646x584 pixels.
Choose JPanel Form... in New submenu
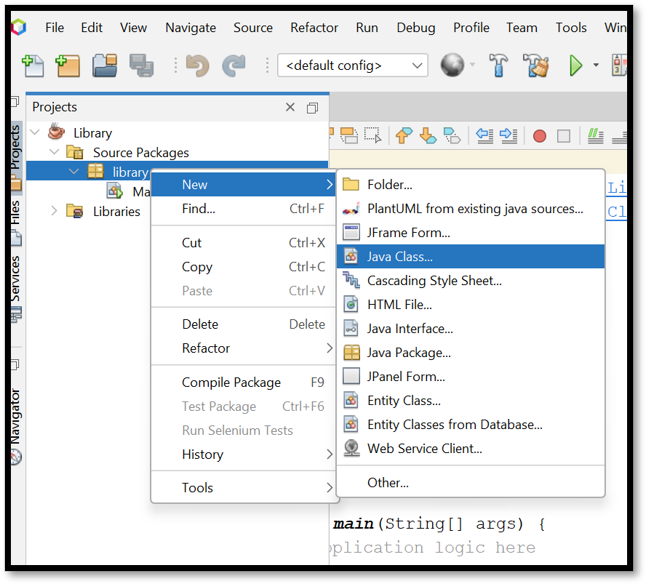(471, 376)
